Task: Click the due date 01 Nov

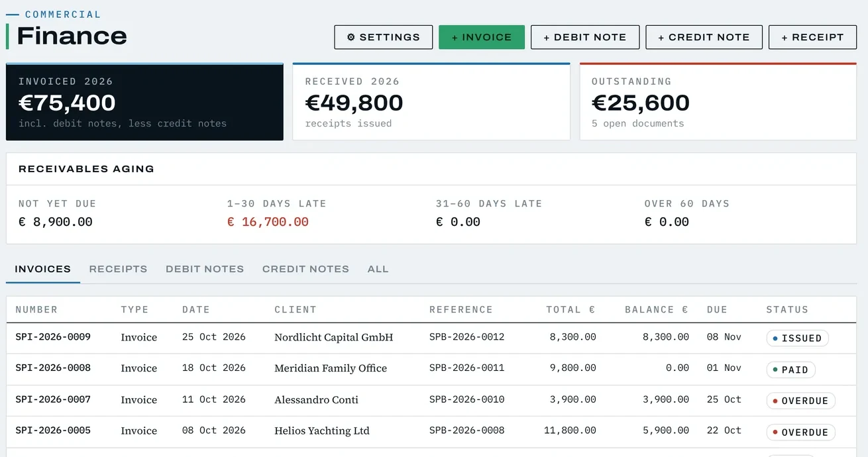Action: click(x=724, y=368)
